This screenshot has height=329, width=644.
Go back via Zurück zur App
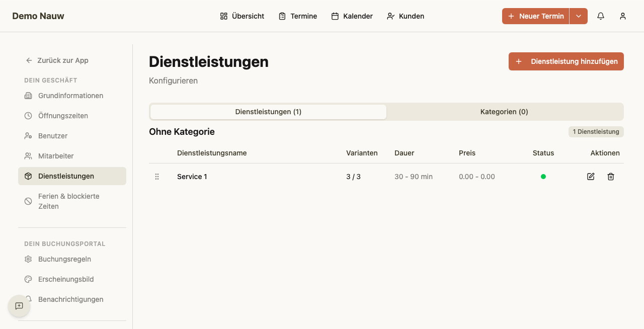pyautogui.click(x=57, y=60)
